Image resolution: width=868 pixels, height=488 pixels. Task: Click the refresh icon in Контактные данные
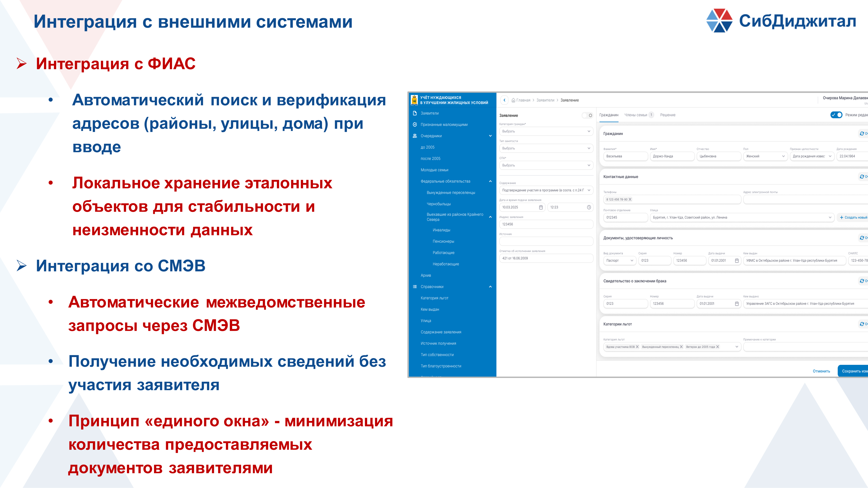coord(861,177)
